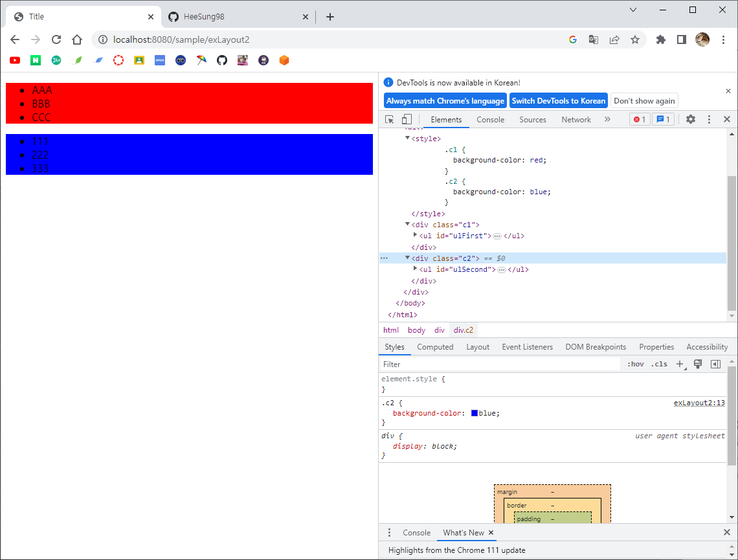Open the orange cube bookmark

click(284, 60)
